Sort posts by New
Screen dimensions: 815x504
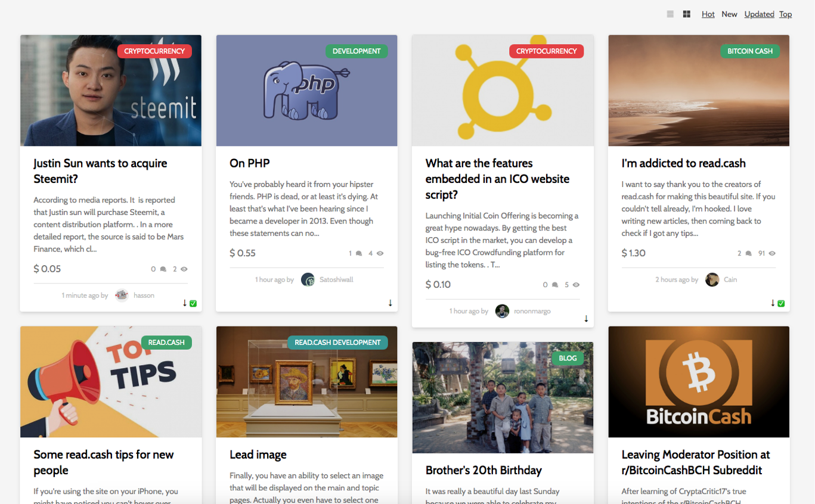point(730,14)
